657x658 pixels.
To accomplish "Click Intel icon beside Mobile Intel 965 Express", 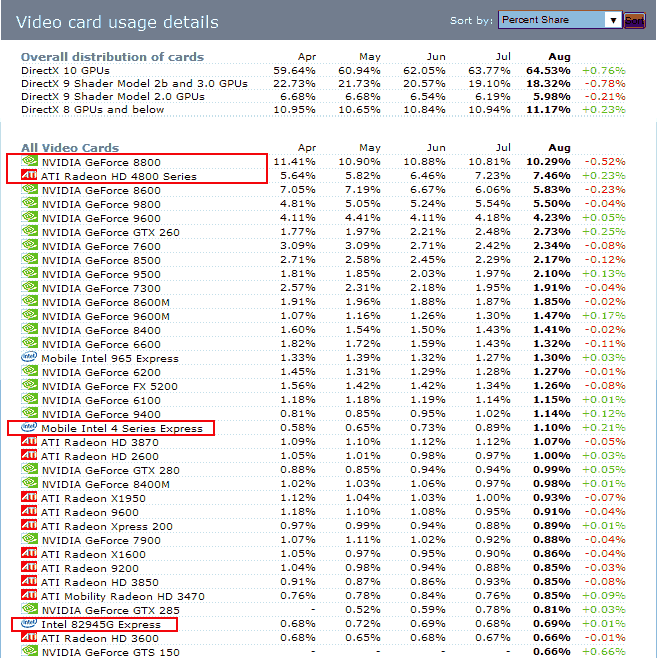I will (29, 357).
